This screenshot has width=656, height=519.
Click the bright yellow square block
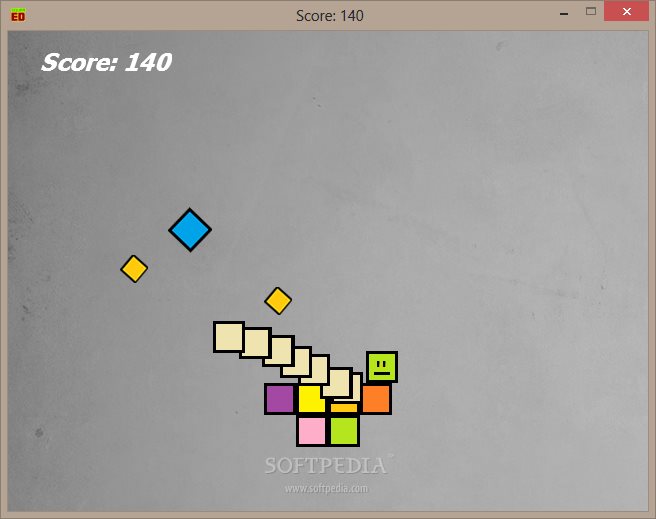(x=310, y=399)
